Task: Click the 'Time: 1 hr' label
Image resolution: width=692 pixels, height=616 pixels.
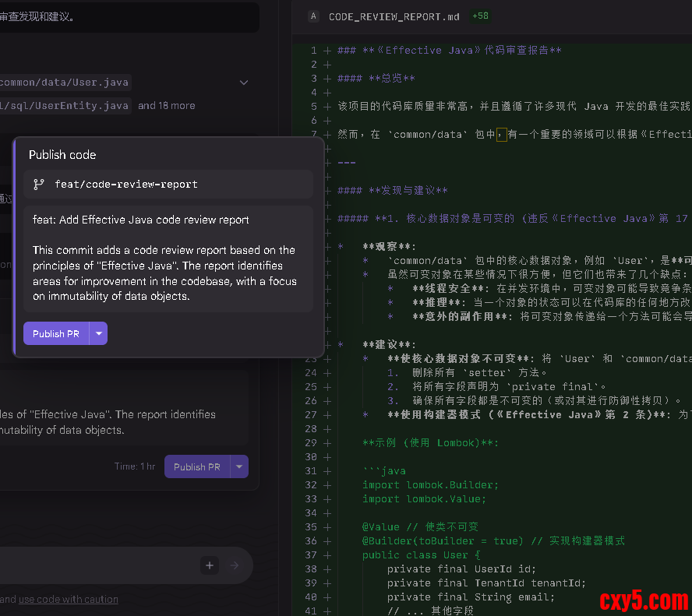Action: pos(135,466)
